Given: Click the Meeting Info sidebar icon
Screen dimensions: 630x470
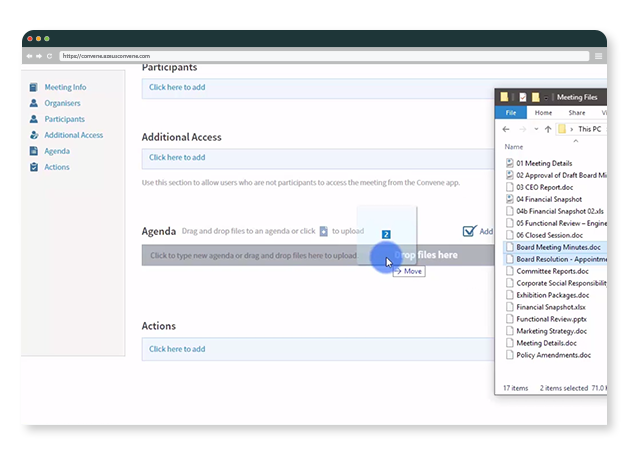Looking at the screenshot, I should (34, 87).
